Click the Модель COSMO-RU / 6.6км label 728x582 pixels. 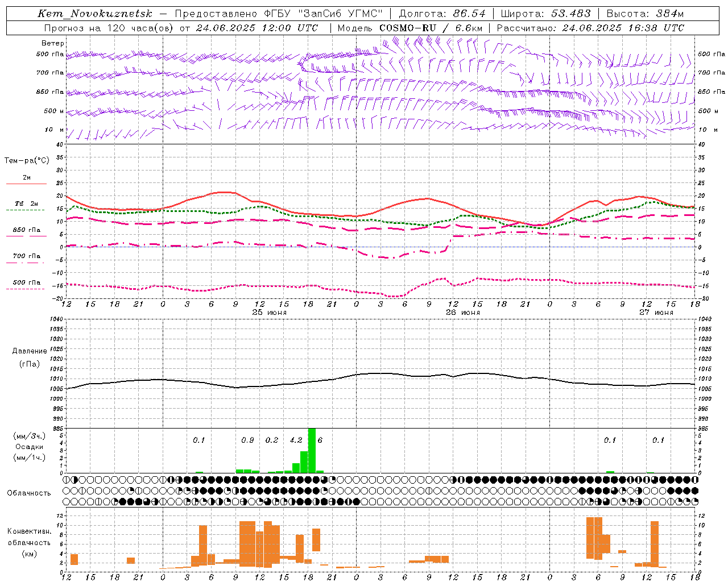pos(410,28)
